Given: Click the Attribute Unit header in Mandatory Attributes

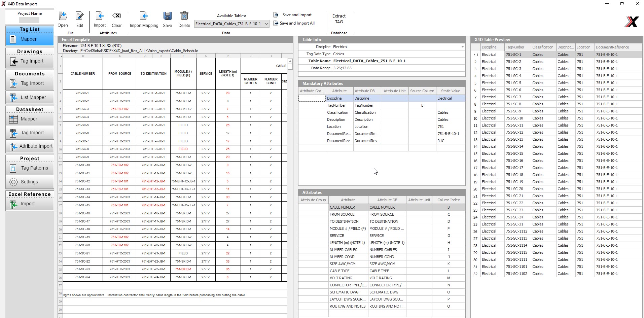Looking at the screenshot, I should pyautogui.click(x=395, y=91).
